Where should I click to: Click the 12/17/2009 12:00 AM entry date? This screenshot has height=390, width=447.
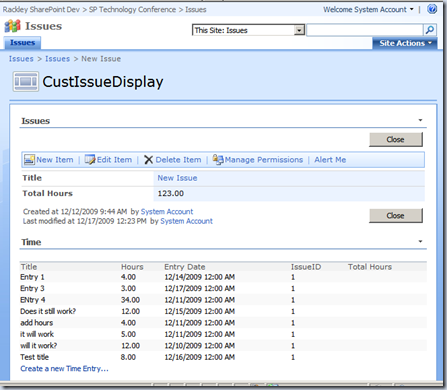click(x=199, y=288)
